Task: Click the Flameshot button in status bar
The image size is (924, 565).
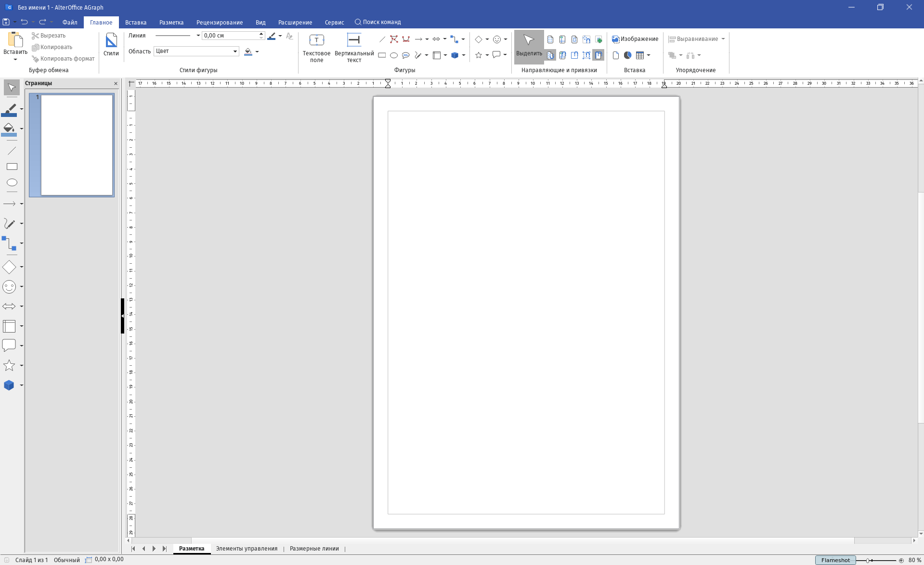Action: 835,560
